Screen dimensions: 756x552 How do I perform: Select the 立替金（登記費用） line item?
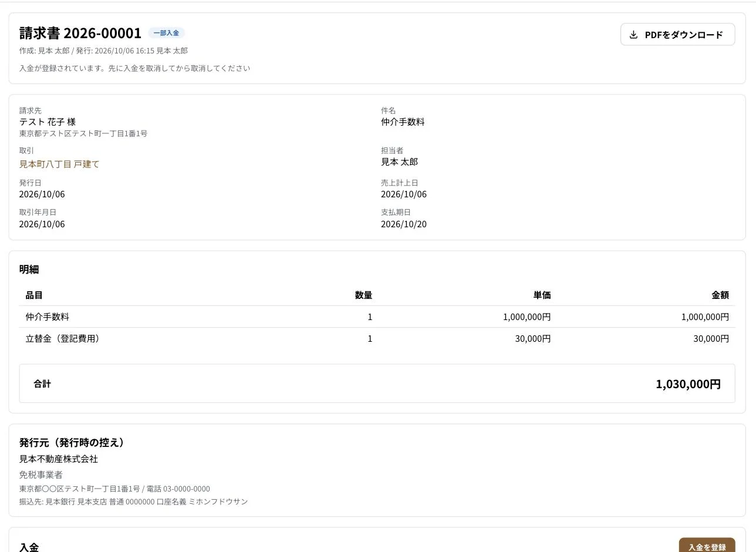tap(63, 338)
